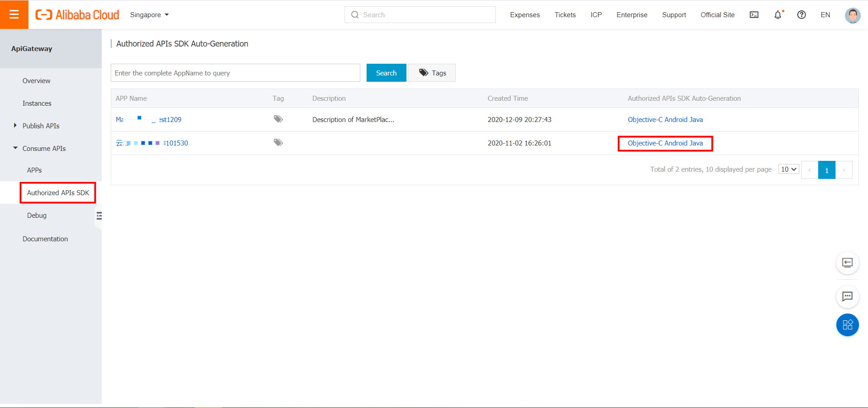
Task: Open the orange hamburger main menu
Action: 14,14
